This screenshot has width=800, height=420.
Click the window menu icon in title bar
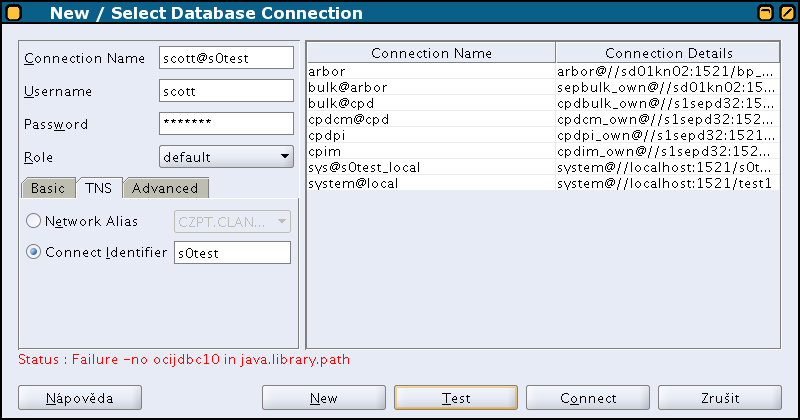(x=14, y=12)
